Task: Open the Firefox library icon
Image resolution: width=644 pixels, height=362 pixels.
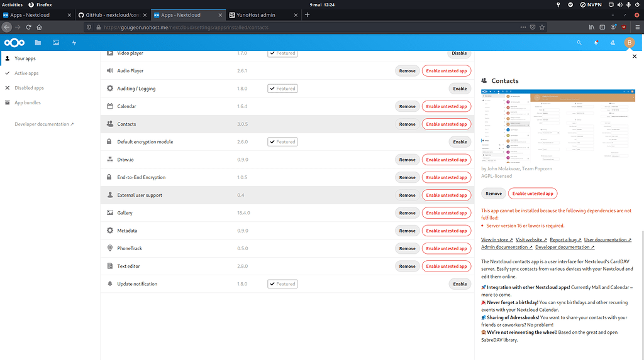Action: [591, 27]
